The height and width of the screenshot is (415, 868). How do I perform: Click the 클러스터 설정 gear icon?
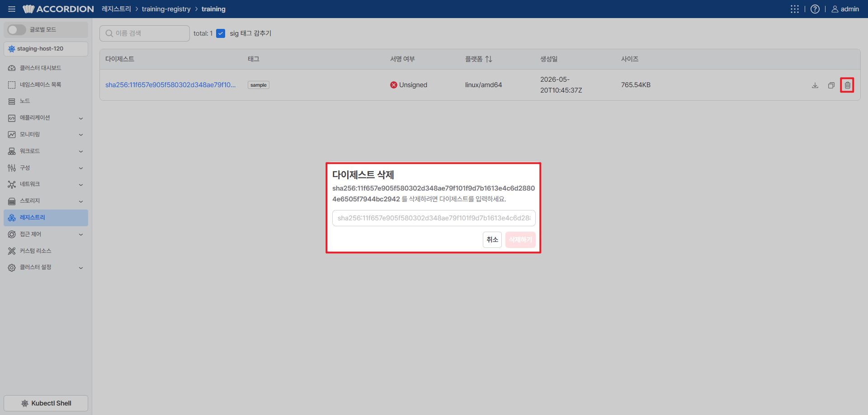click(x=12, y=268)
